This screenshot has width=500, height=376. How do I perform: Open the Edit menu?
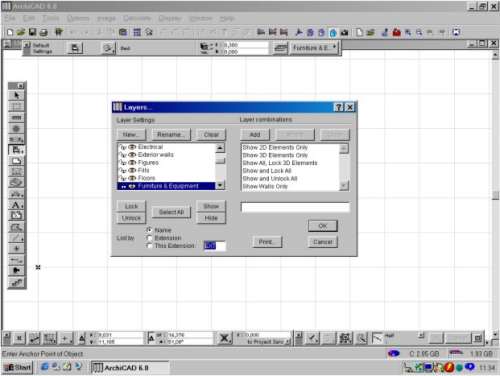click(29, 18)
